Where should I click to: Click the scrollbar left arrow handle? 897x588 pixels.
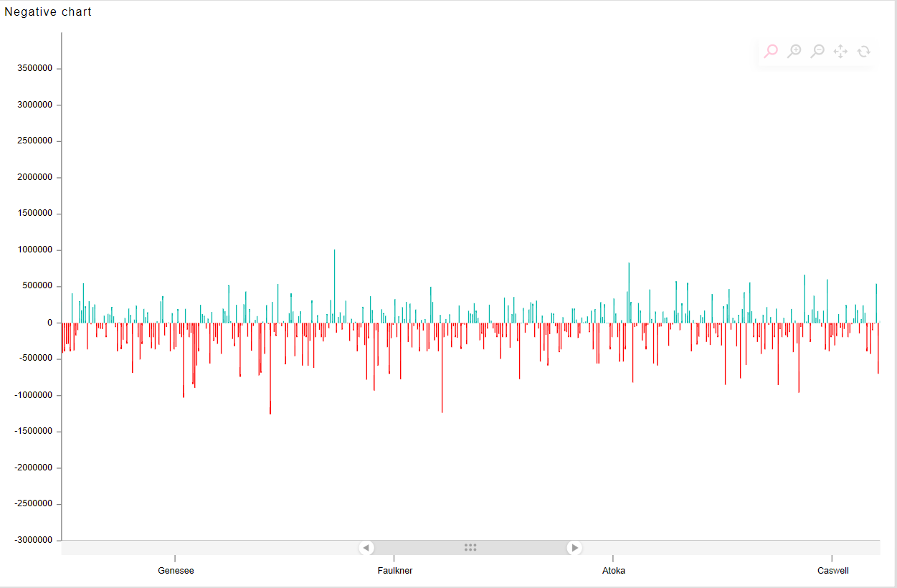tap(366, 548)
